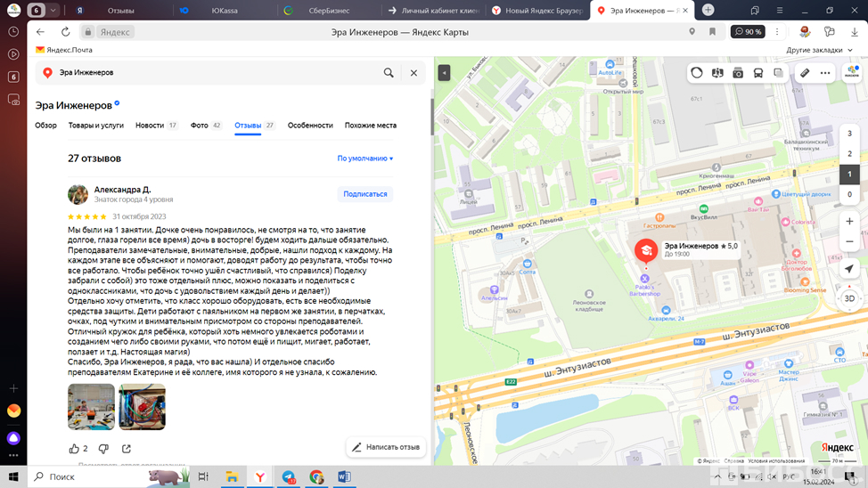868x488 pixels.
Task: Open Telegram from the taskbar
Action: pyautogui.click(x=289, y=477)
